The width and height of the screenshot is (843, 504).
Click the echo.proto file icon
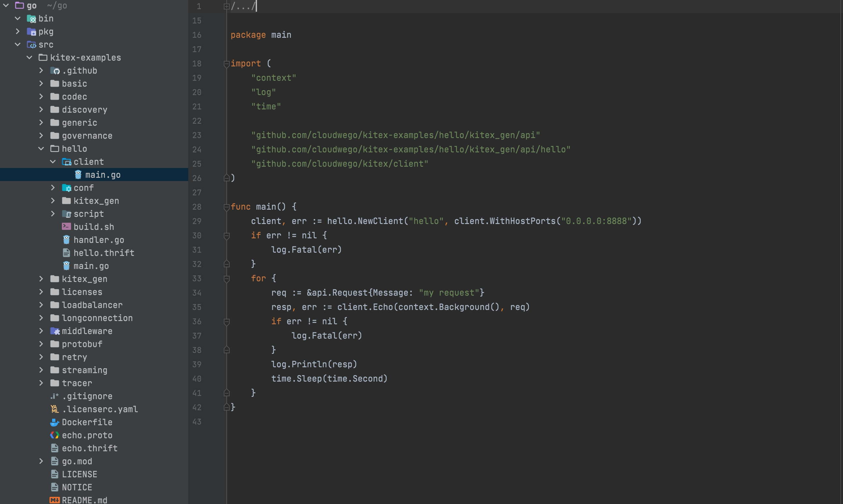coord(55,435)
